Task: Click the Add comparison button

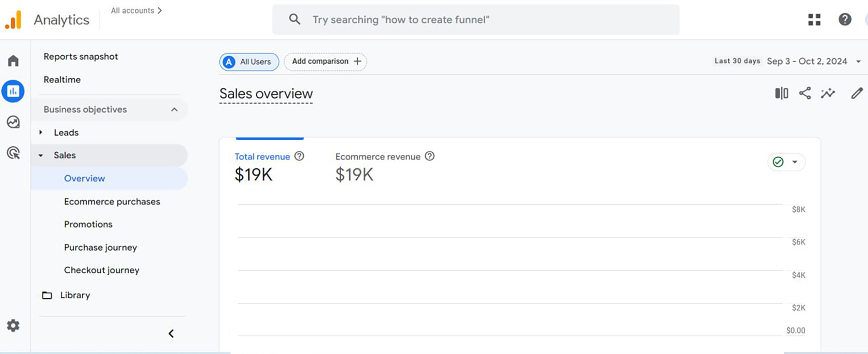Action: click(325, 62)
